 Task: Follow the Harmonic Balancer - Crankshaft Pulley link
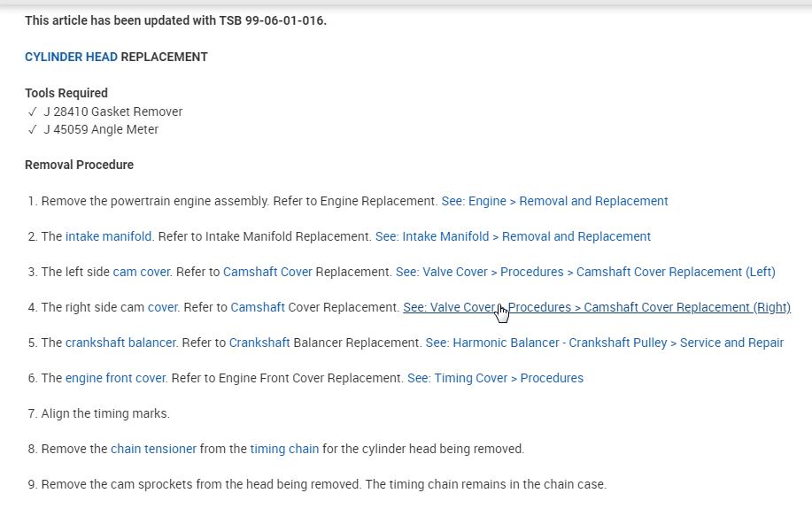(x=605, y=343)
